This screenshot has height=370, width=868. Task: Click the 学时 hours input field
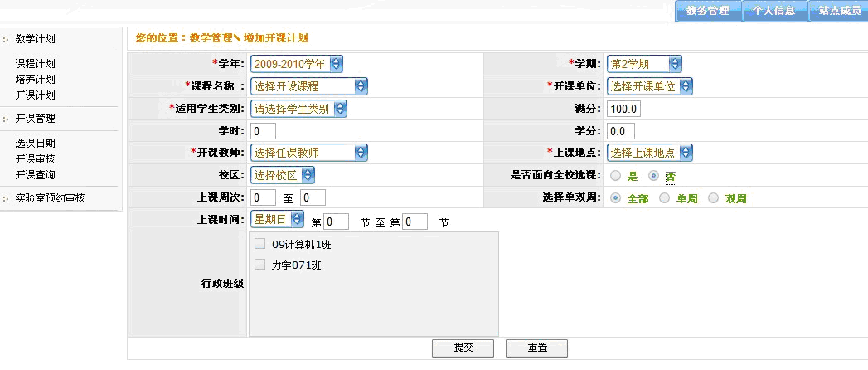point(263,131)
